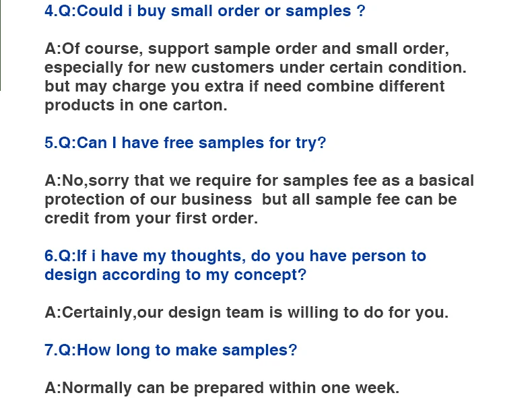Image resolution: width=532 pixels, height=420 pixels.
Task: Click the word 'concept?' in question 6
Action: click(270, 275)
